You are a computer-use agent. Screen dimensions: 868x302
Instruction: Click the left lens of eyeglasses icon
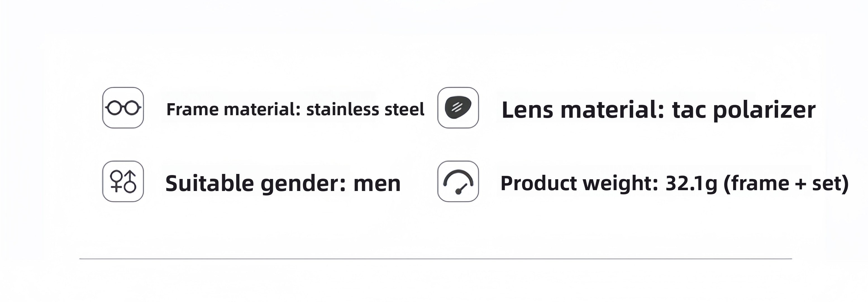[x=114, y=108]
